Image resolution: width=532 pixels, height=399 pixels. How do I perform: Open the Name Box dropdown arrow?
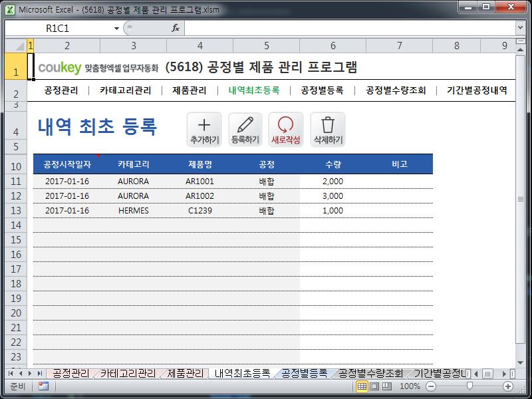coord(116,29)
